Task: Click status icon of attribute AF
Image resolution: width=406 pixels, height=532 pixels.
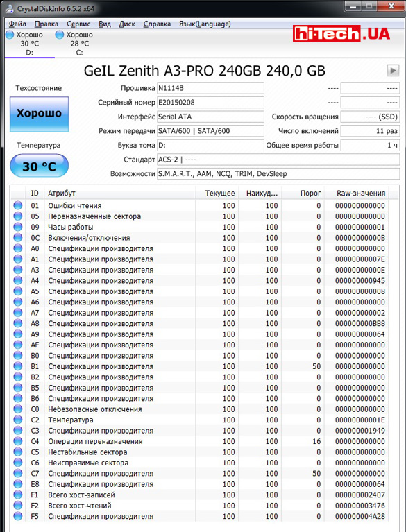Action: pos(18,345)
